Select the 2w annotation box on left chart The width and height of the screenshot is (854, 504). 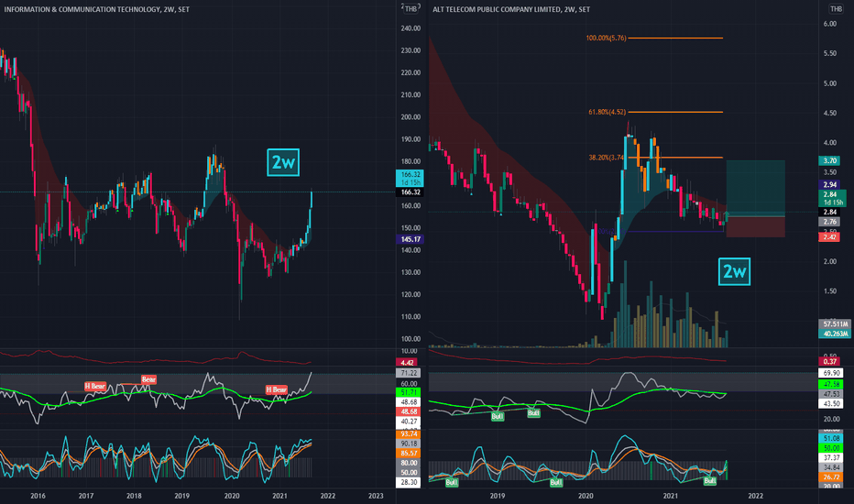(283, 162)
